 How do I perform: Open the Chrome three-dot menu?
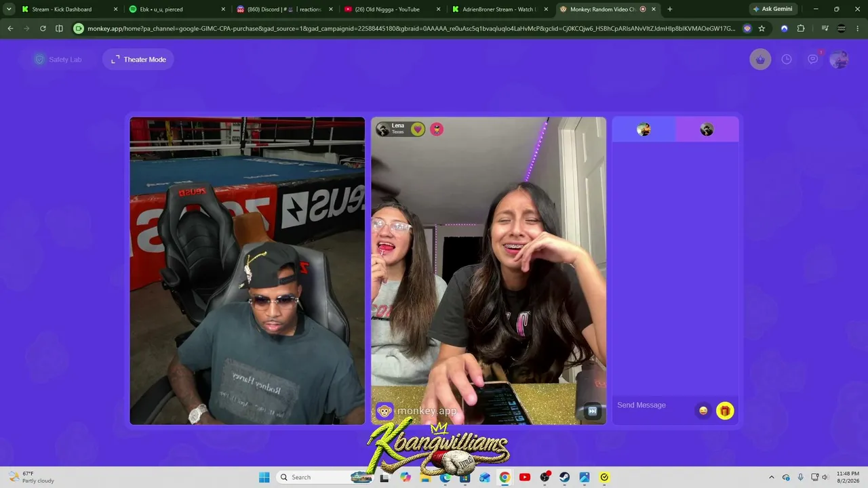click(858, 28)
